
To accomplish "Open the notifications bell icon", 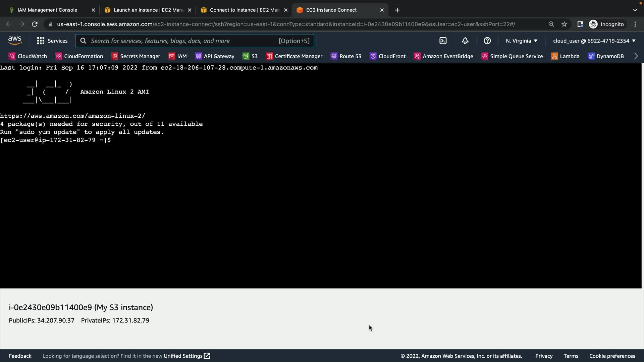I will (465, 41).
